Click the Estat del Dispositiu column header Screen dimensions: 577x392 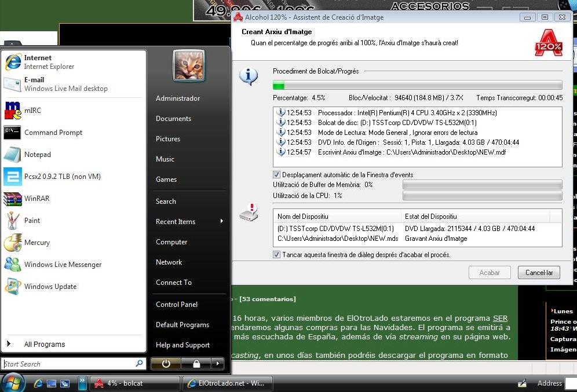(475, 216)
